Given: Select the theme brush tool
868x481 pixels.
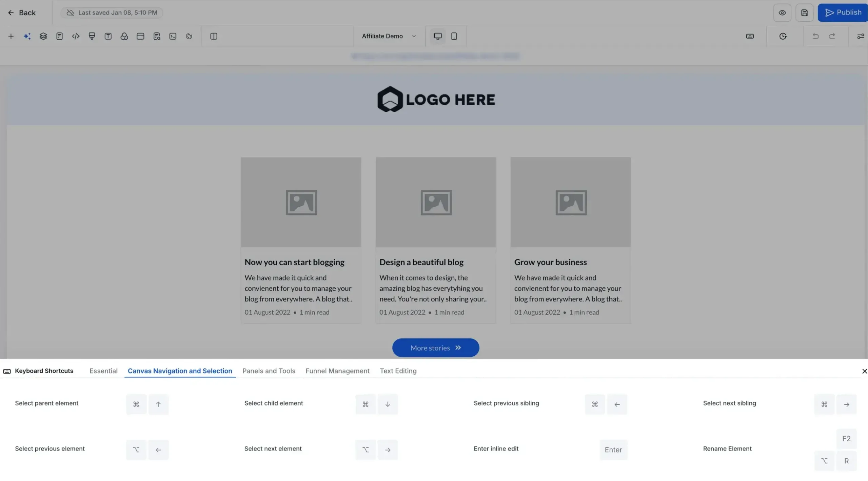Looking at the screenshot, I should [92, 36].
